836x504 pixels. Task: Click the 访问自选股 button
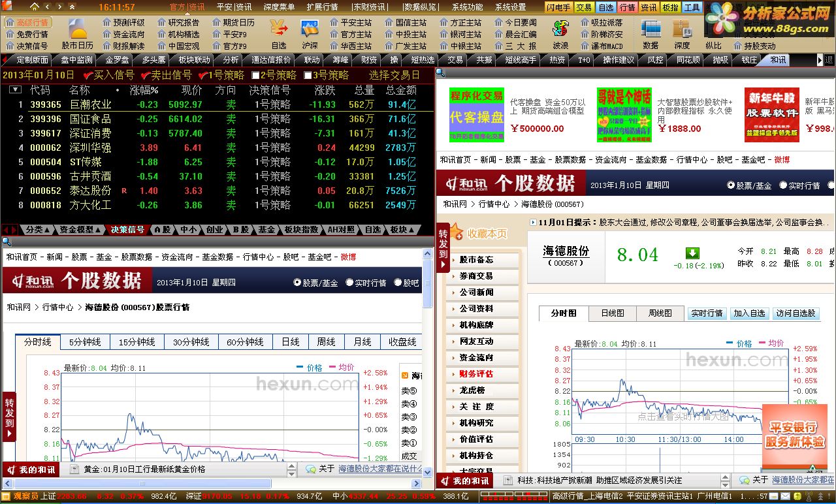click(x=796, y=313)
